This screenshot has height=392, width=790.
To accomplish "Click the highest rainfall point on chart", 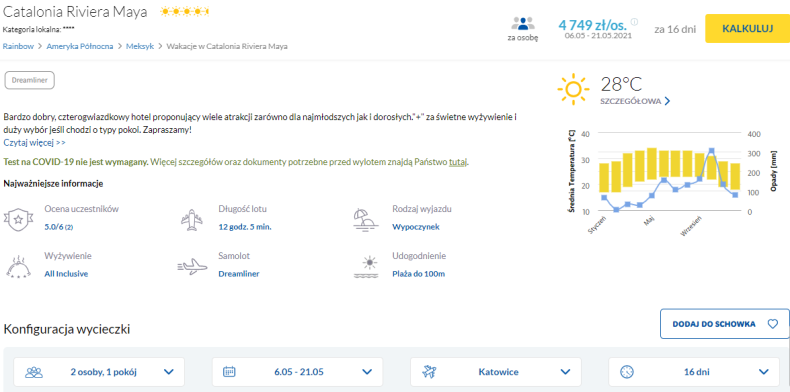I will (711, 151).
